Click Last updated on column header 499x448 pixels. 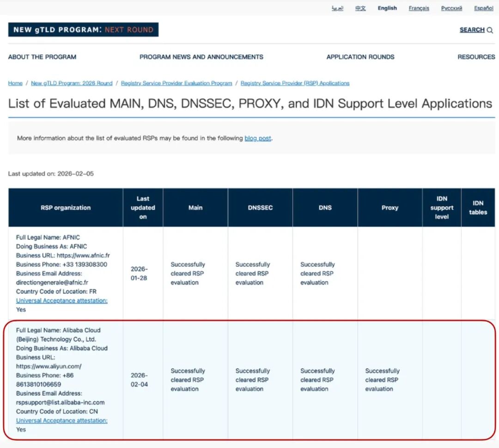click(143, 208)
